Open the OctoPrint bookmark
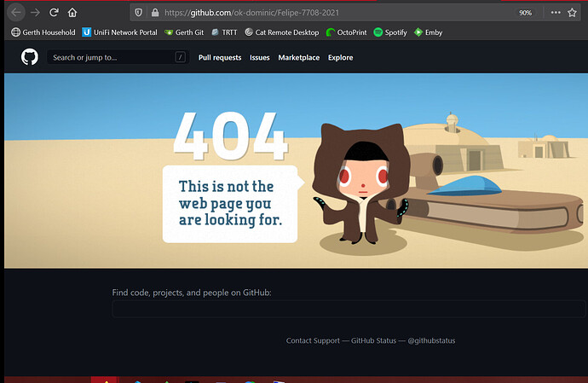 [346, 32]
